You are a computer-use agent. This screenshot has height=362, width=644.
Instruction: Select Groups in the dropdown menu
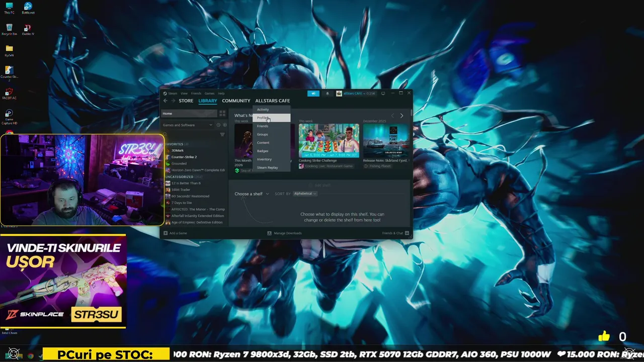click(272, 134)
